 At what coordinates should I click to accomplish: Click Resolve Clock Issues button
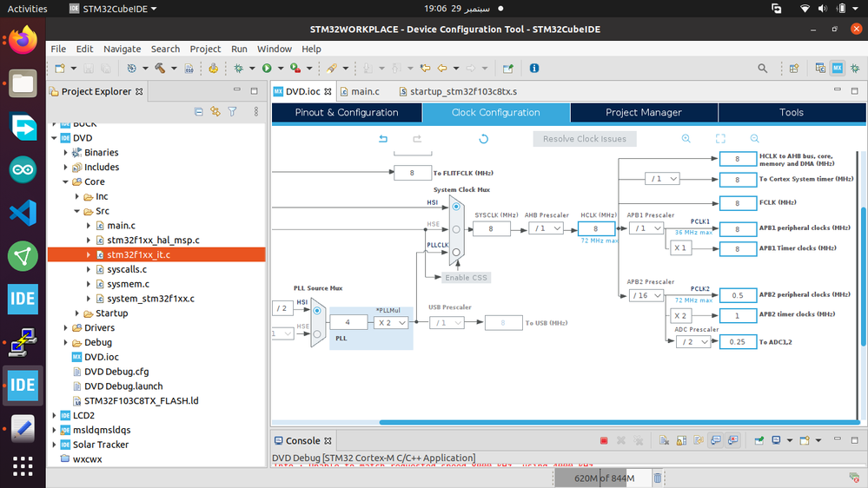pos(585,139)
